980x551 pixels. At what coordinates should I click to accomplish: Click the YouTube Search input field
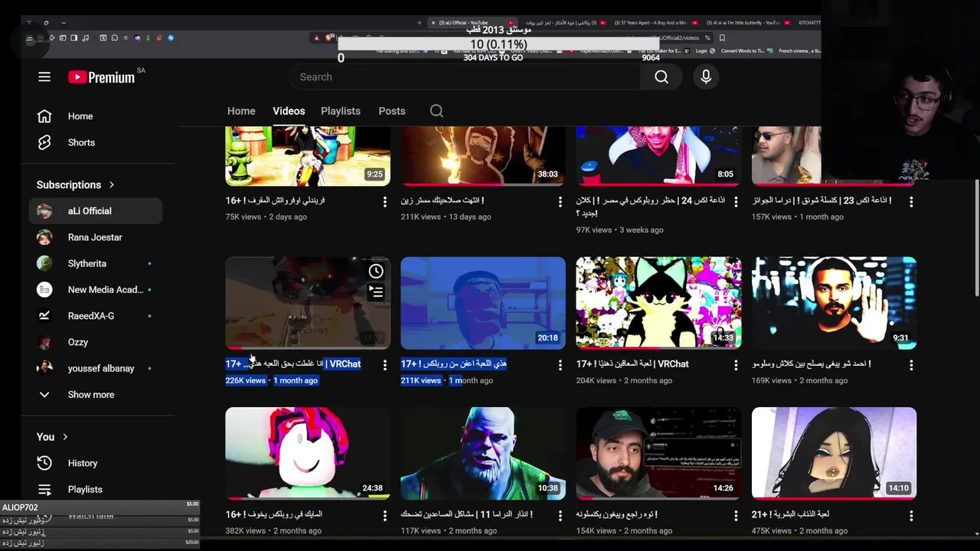pos(465,77)
